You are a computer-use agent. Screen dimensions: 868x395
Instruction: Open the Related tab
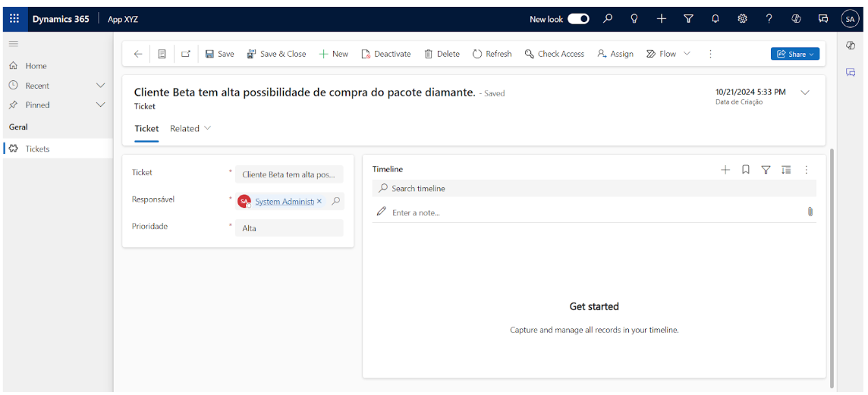point(190,128)
